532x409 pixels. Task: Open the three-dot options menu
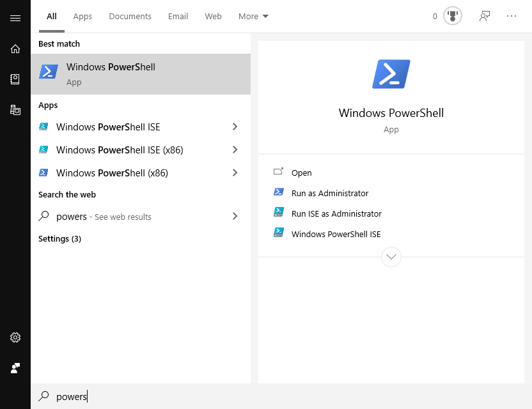tap(512, 16)
